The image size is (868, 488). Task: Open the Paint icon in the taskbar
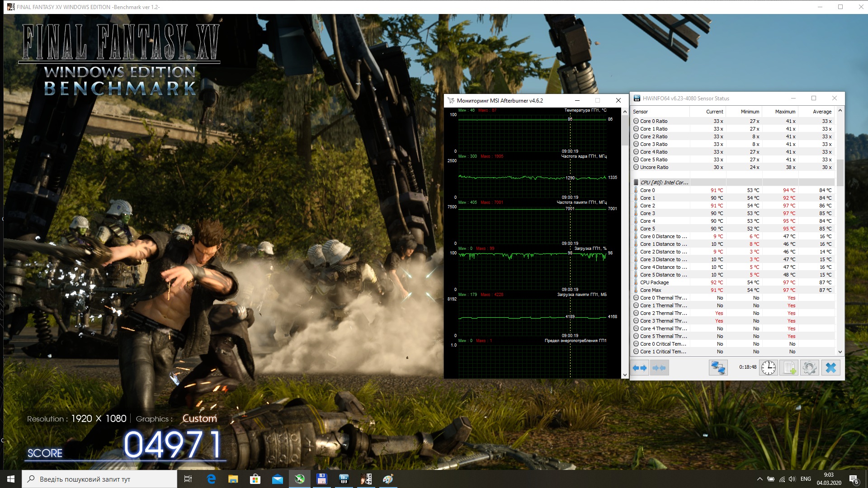[x=388, y=479]
